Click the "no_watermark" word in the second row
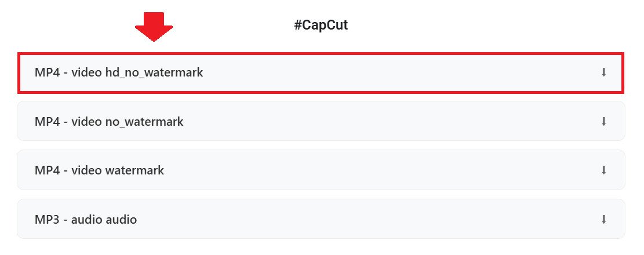Screen dimensions: 644x255 coord(144,122)
